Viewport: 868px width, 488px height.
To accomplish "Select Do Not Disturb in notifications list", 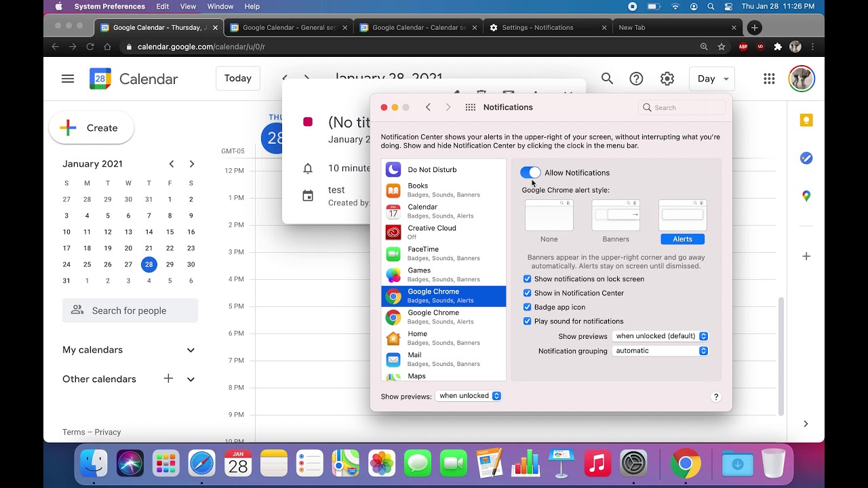I will (x=443, y=170).
